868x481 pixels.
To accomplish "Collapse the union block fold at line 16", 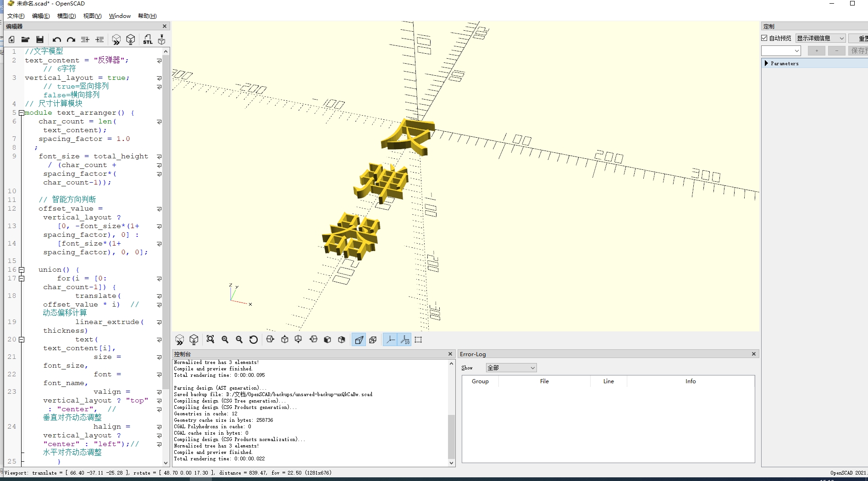I will click(x=22, y=270).
